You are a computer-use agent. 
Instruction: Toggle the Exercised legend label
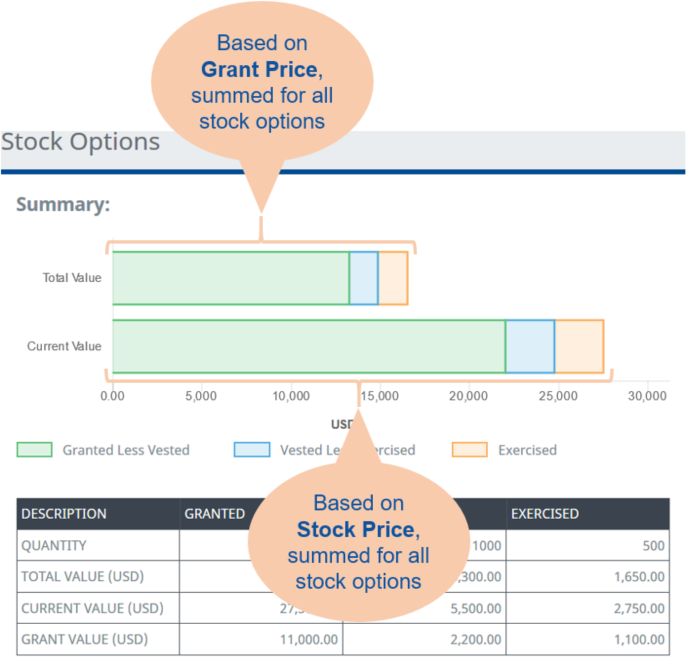pos(527,450)
